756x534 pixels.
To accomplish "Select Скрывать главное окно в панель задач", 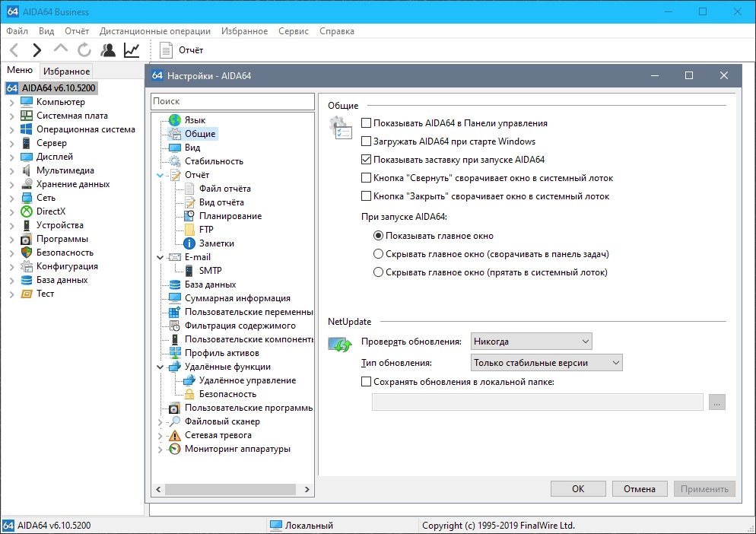I will (379, 254).
